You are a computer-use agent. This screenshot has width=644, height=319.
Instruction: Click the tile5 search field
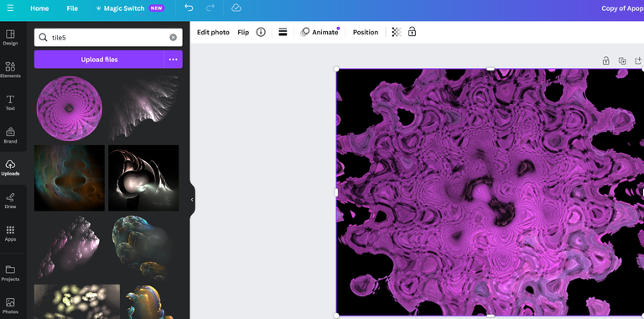(x=108, y=38)
